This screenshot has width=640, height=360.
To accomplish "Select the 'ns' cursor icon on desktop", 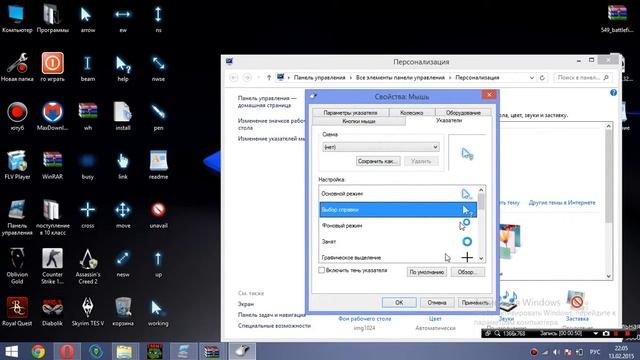I will click(158, 18).
